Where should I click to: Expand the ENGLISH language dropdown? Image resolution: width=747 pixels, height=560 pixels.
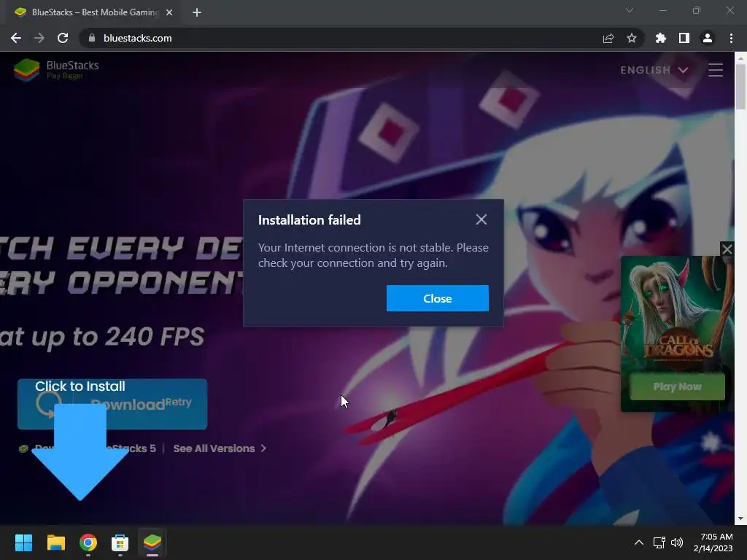click(654, 70)
